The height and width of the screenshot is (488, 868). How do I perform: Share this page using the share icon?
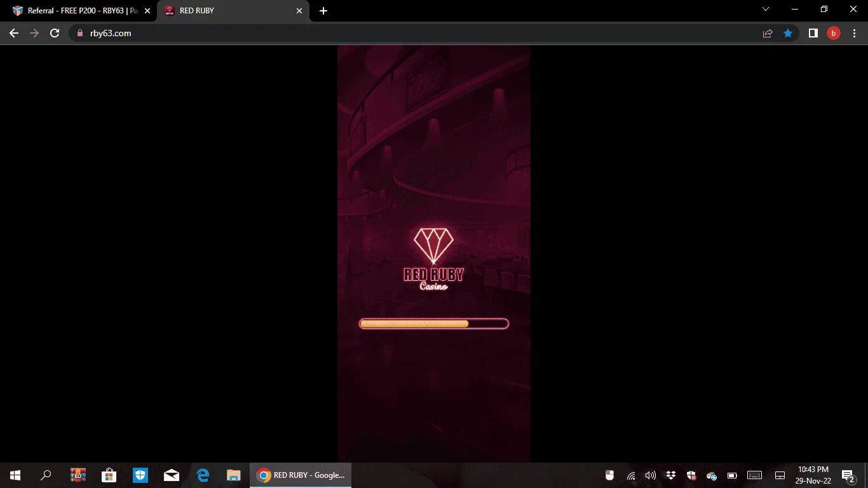[768, 33]
